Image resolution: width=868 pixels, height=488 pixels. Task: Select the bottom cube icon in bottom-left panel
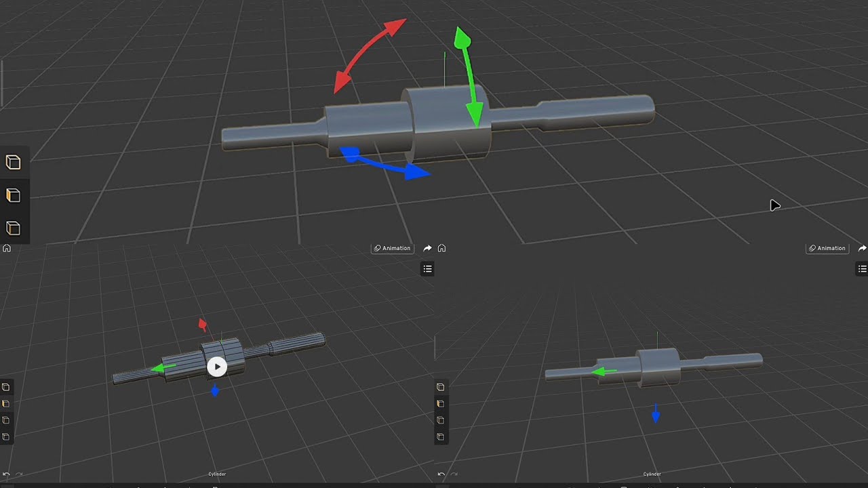6,436
